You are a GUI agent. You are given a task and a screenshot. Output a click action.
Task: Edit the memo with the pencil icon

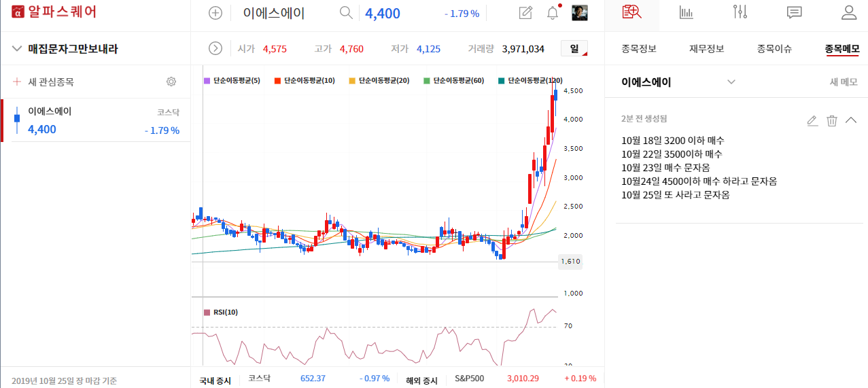pos(812,120)
